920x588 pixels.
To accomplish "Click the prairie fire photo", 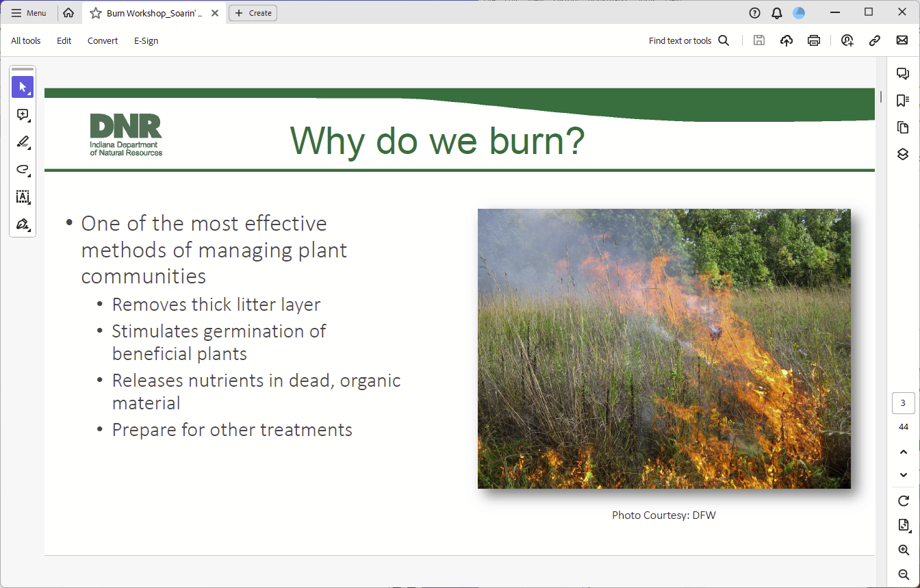I will click(664, 348).
